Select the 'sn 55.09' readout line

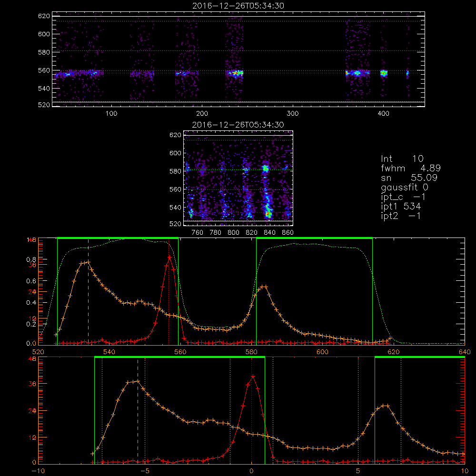point(409,178)
